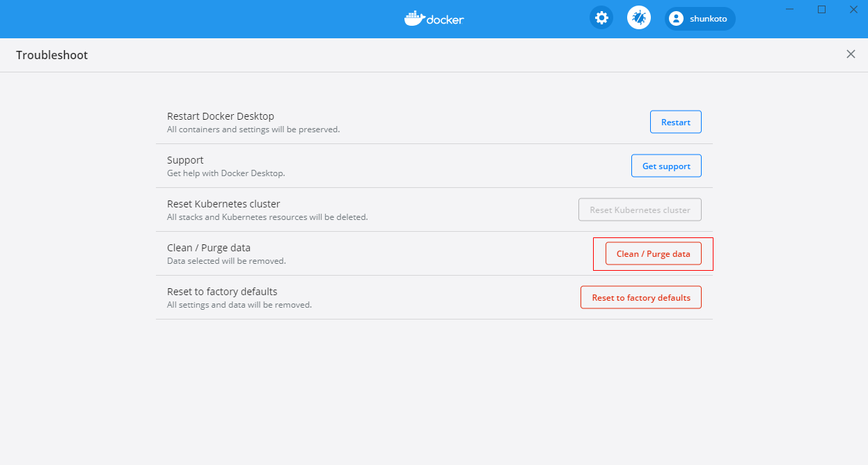This screenshot has height=465, width=868.
Task: Minimize the Docker Desktop window
Action: pyautogui.click(x=790, y=10)
